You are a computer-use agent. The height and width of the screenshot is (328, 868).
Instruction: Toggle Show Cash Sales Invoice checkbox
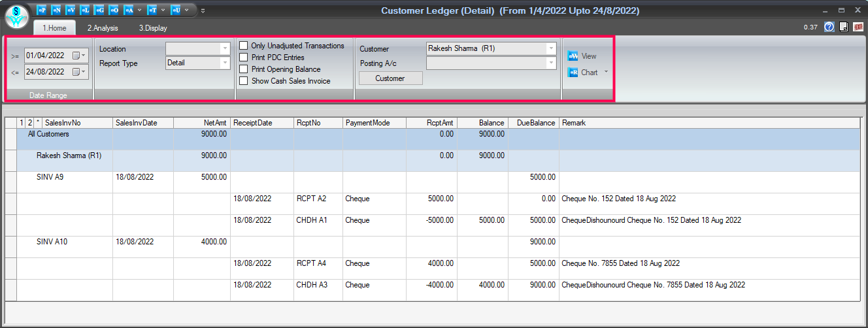coord(244,81)
